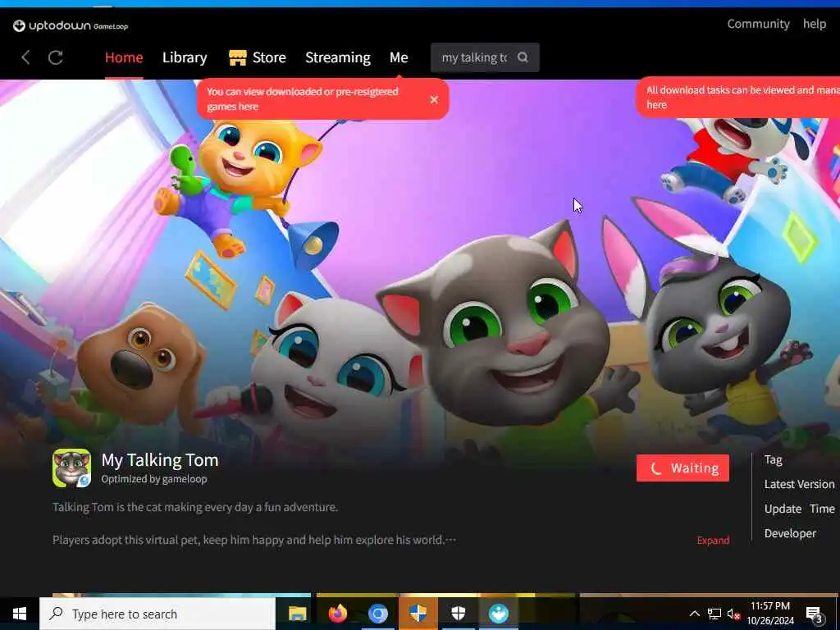Open the Windows Start menu
This screenshot has width=840, height=630.
[x=20, y=614]
